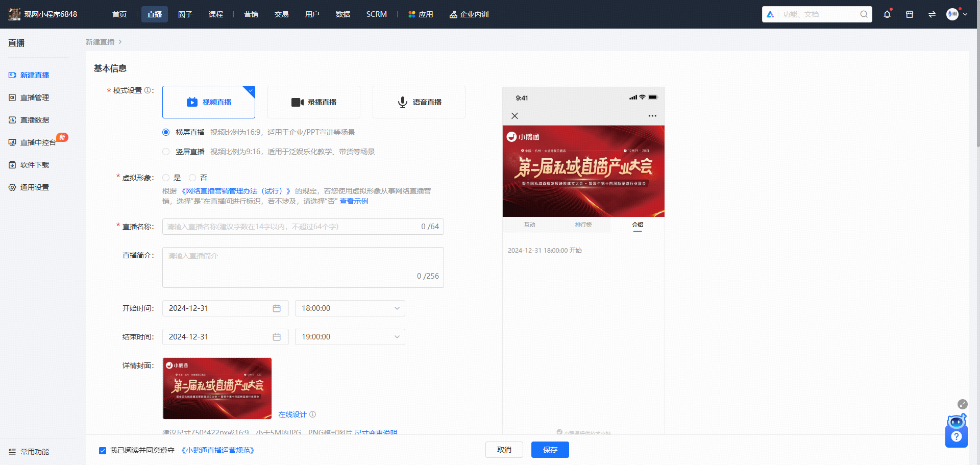
Task: Choose 是 for 虚拟形象
Action: [x=166, y=178]
